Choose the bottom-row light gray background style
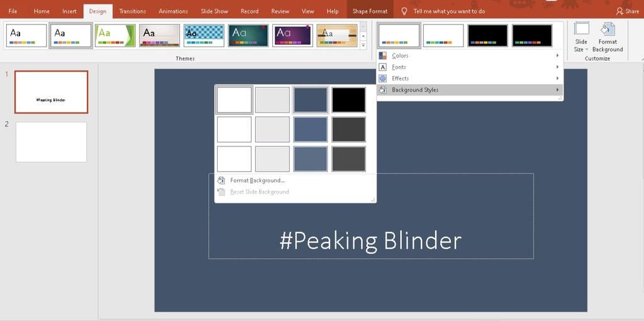The height and width of the screenshot is (321, 644). 272,159
